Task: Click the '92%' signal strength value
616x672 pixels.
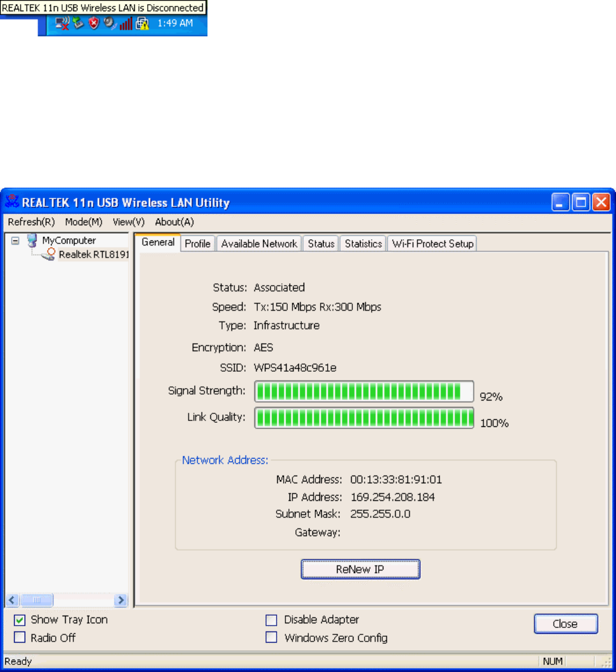Action: coord(491,397)
